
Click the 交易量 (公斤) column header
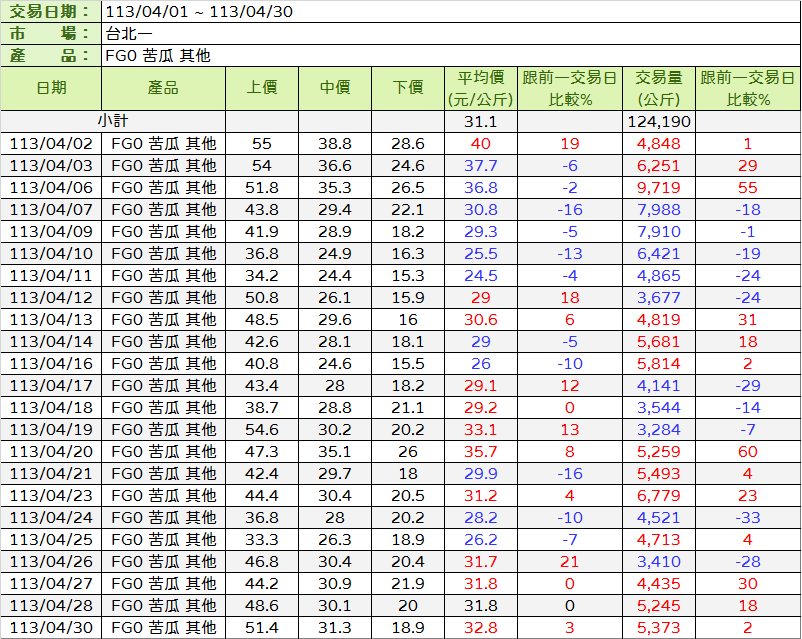pyautogui.click(x=658, y=88)
